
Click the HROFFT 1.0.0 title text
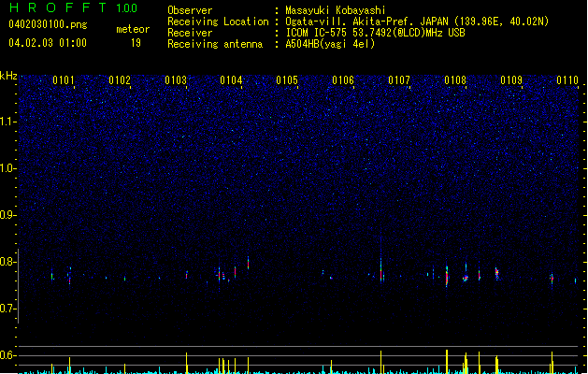73,7
